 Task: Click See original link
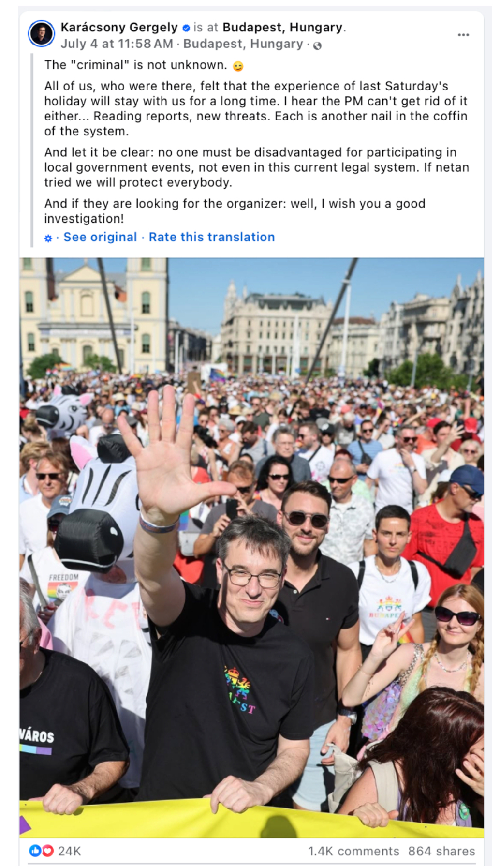(100, 237)
